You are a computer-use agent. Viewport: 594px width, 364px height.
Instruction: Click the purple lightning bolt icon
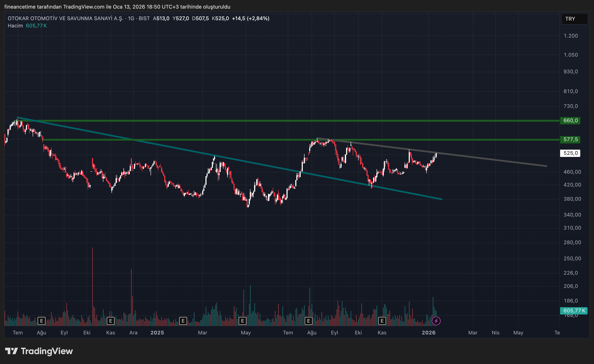coord(436,321)
